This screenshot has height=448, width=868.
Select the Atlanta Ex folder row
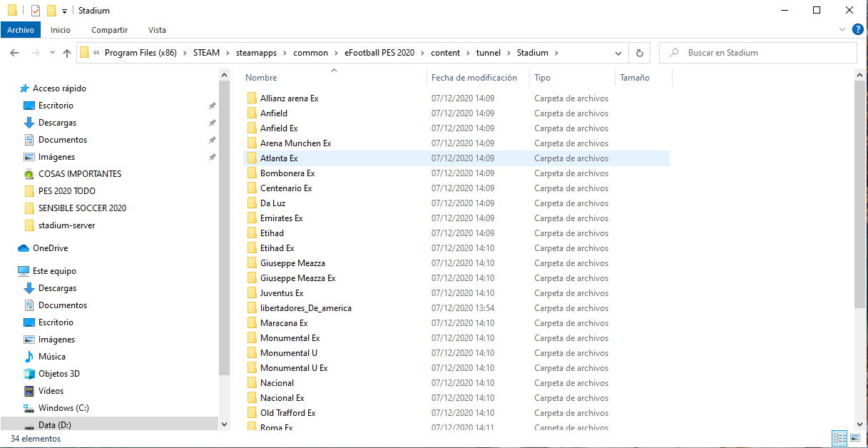tap(456, 158)
